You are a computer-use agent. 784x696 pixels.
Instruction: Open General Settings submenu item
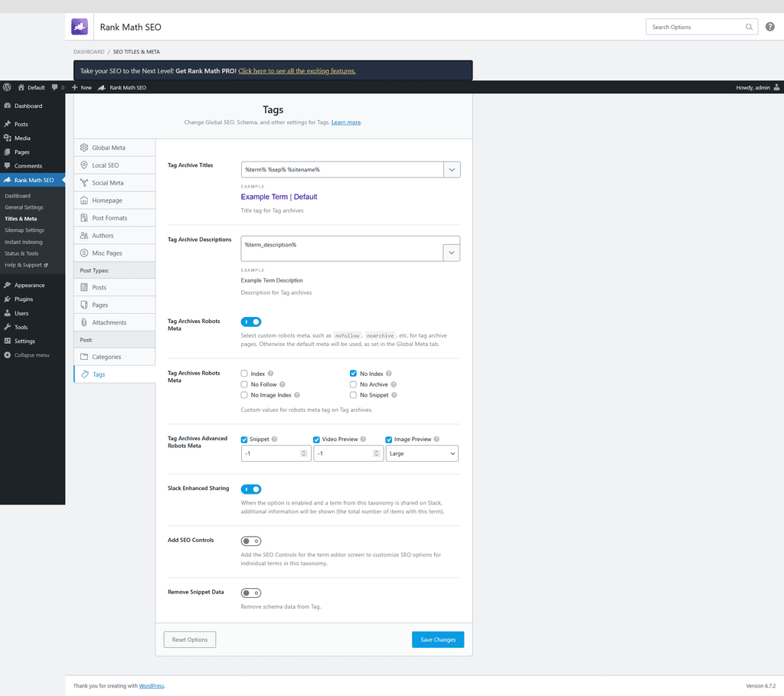(x=24, y=207)
